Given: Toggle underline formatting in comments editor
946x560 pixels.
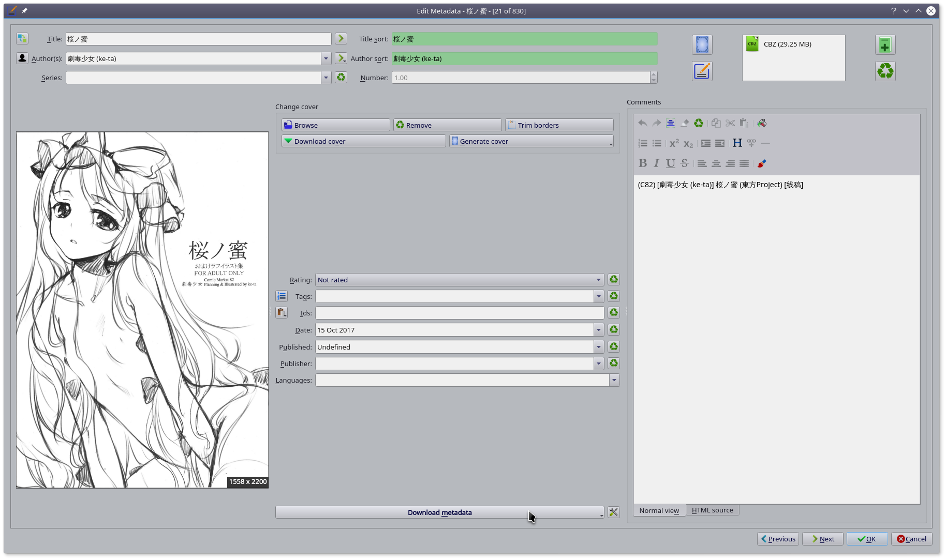Looking at the screenshot, I should 670,163.
